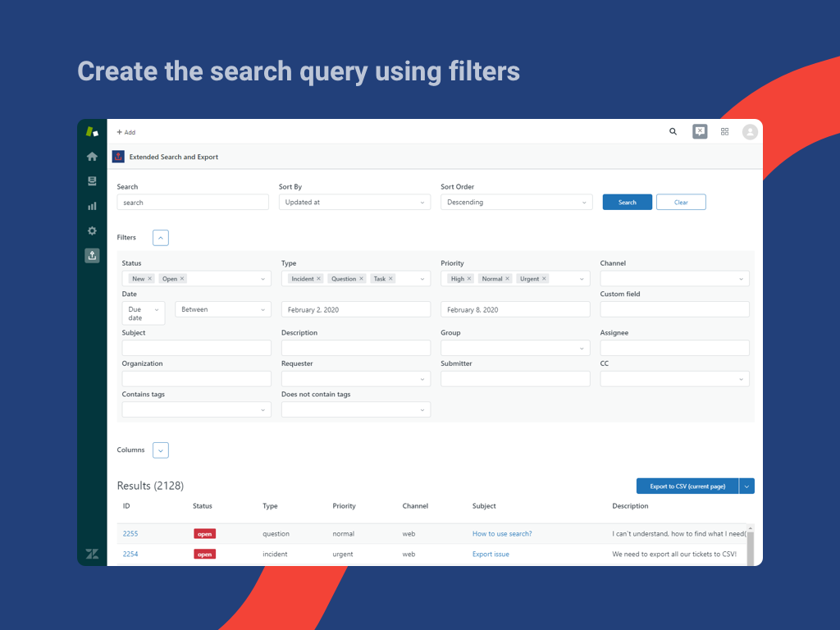The image size is (840, 630).
Task: Click inside the Subject input field
Action: point(196,348)
